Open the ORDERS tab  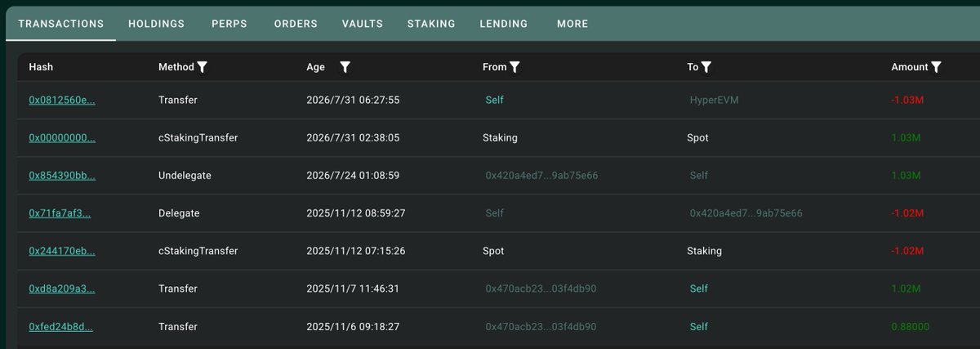(296, 24)
